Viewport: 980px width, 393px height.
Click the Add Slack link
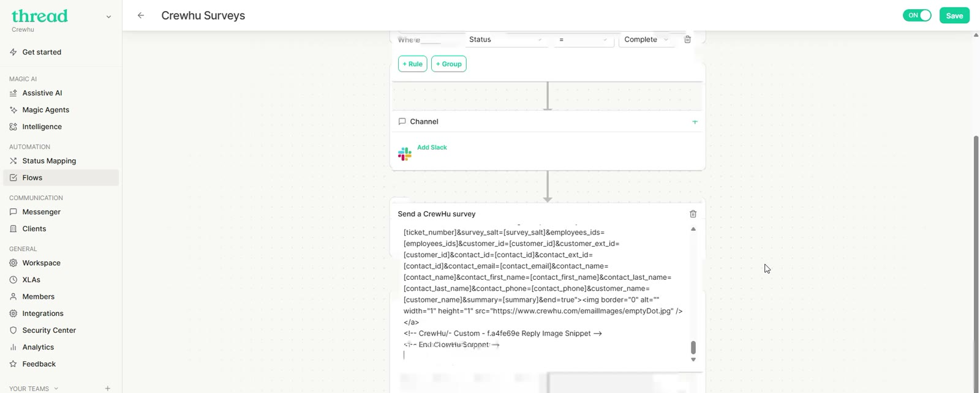tap(432, 148)
